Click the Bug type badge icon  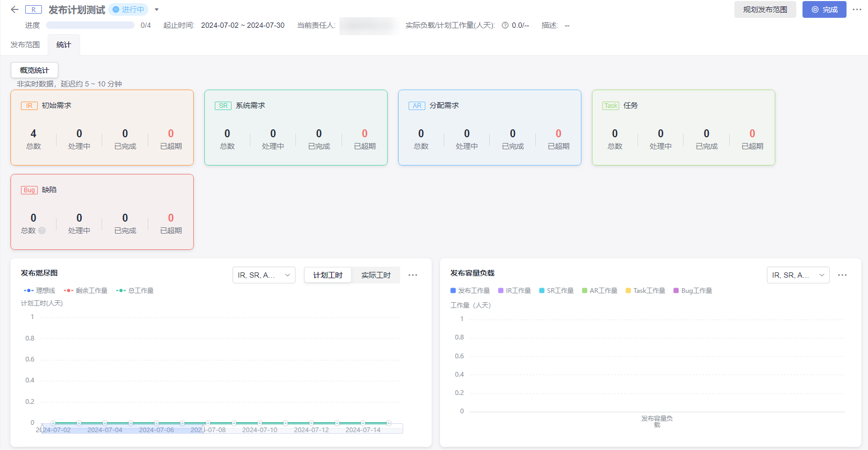[29, 190]
